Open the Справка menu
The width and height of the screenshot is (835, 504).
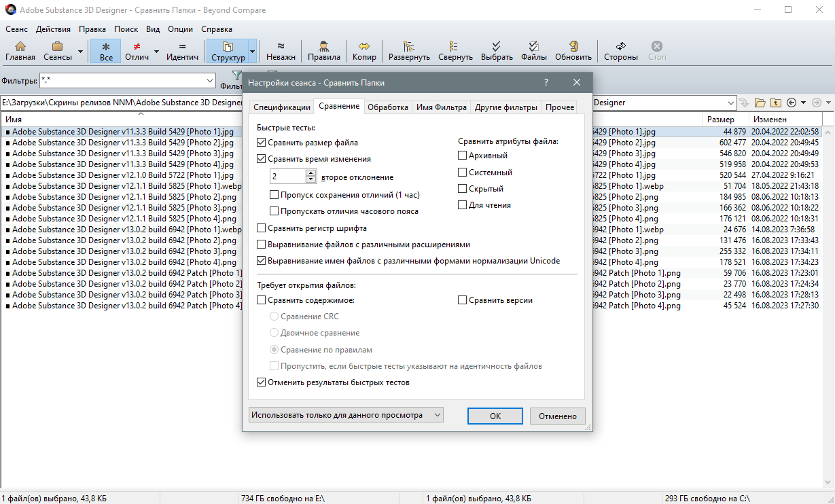click(217, 29)
